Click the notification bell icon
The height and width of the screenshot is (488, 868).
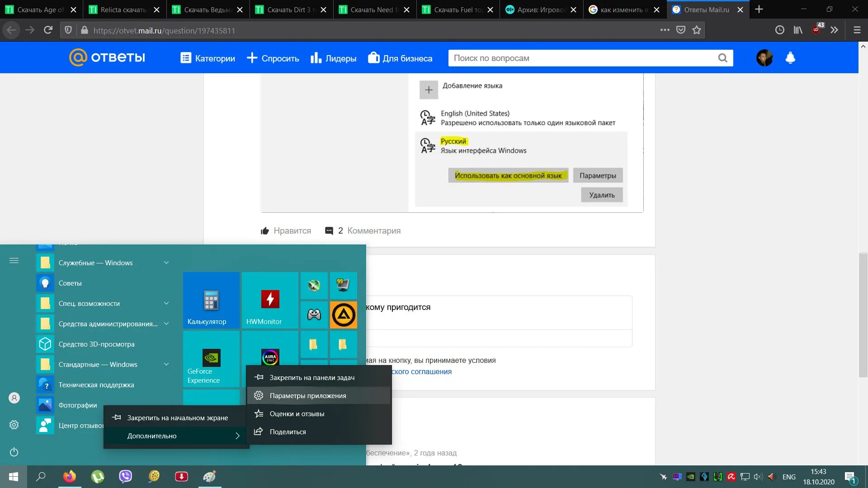pyautogui.click(x=790, y=58)
